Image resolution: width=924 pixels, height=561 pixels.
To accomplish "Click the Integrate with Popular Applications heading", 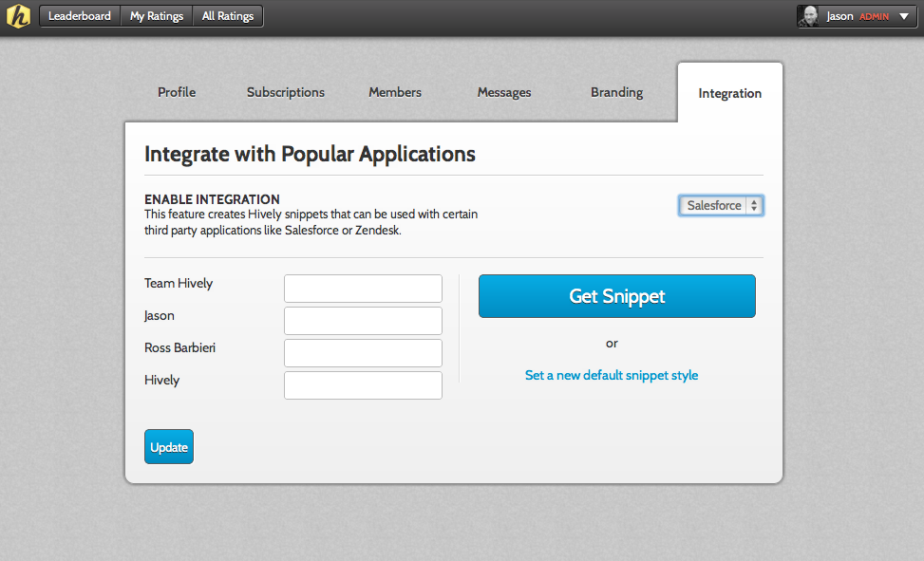I will tap(310, 154).
